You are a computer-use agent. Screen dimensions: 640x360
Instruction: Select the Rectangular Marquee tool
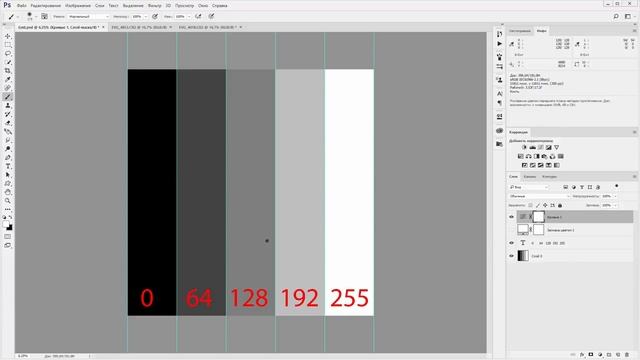pos(8,45)
